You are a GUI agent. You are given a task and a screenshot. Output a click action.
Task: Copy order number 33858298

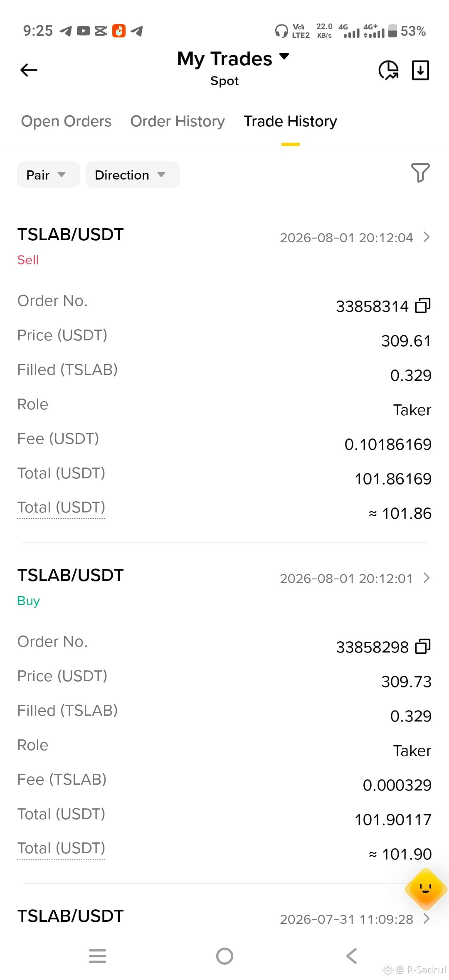tap(423, 646)
